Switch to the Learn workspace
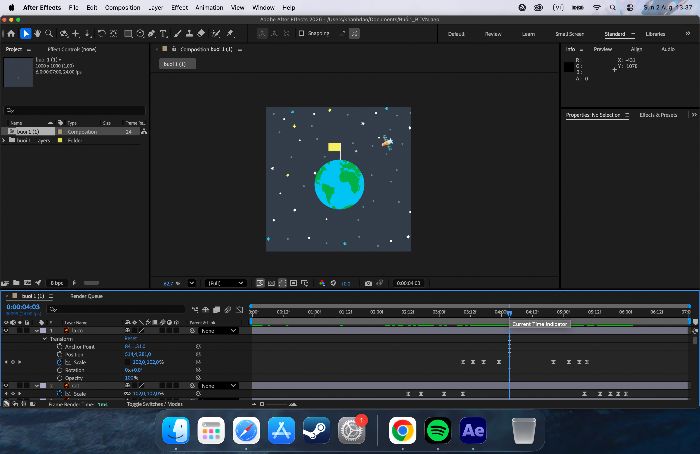 (x=528, y=34)
